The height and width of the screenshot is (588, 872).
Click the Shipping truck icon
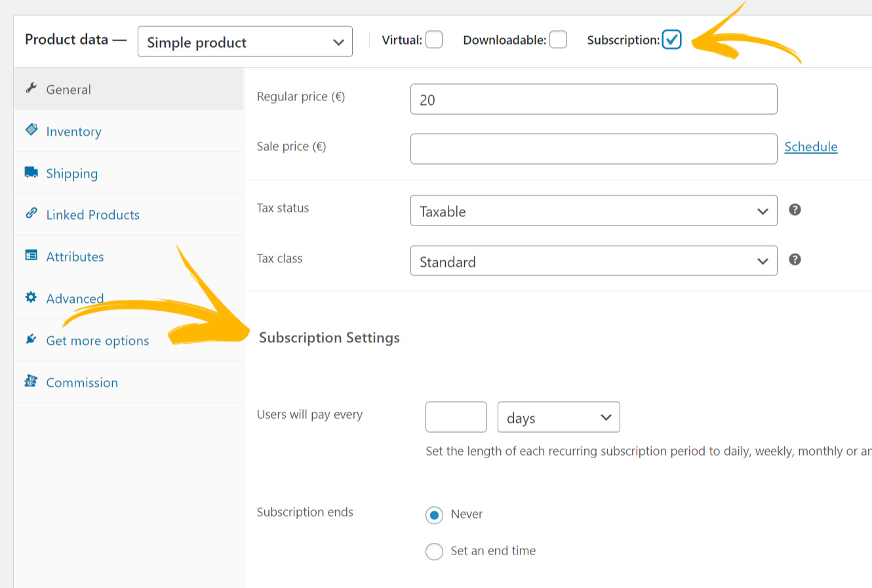tap(31, 172)
